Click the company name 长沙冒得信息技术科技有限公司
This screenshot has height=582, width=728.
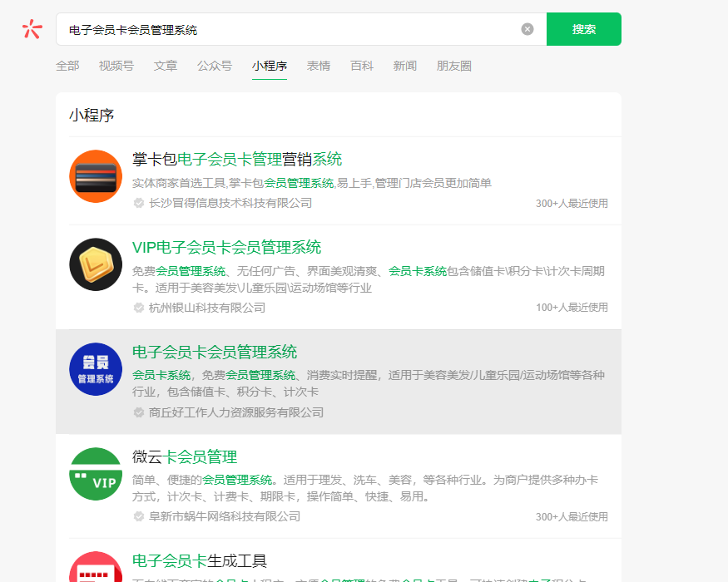pos(230,203)
